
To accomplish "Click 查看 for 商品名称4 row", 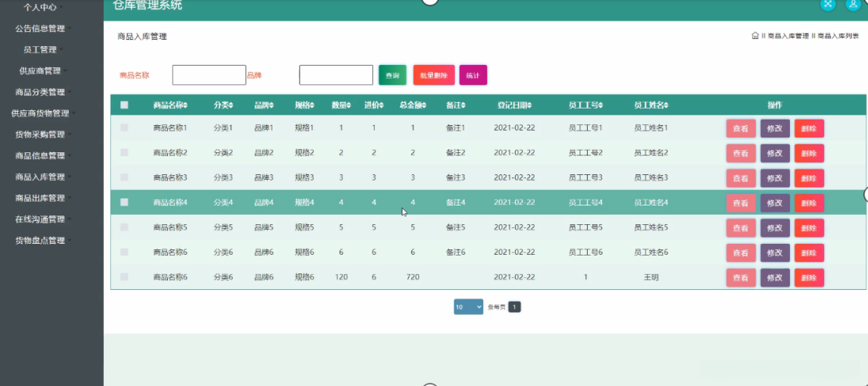I will [741, 203].
